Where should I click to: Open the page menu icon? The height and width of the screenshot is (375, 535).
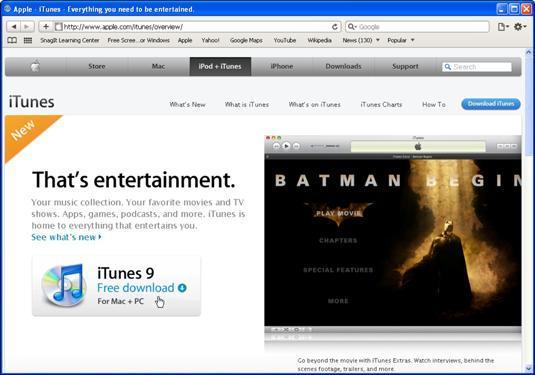tap(503, 27)
